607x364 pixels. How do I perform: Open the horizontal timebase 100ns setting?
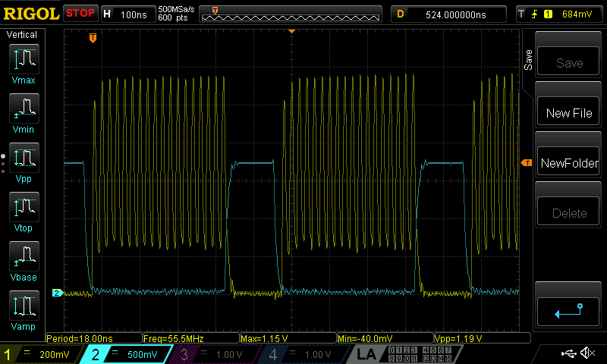127,14
